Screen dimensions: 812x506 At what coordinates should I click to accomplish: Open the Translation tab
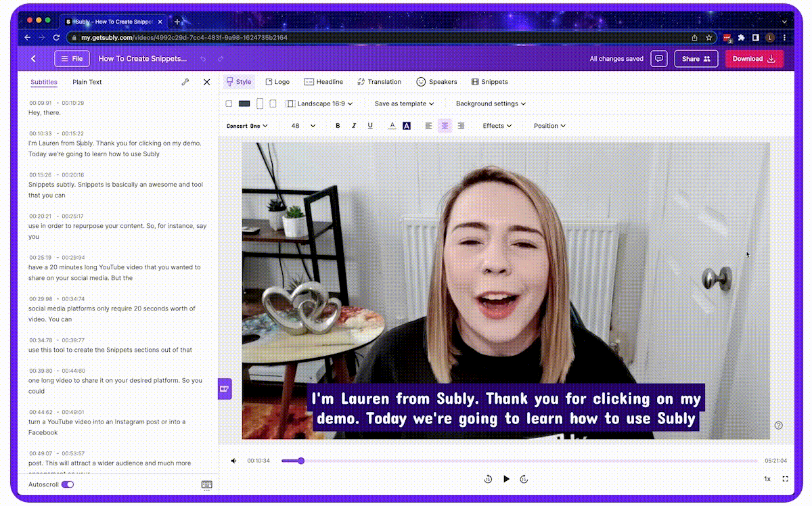click(380, 82)
